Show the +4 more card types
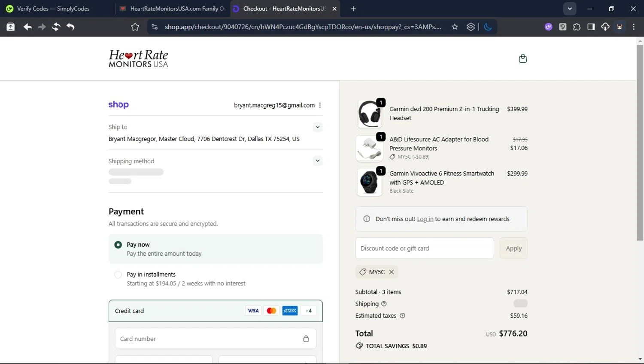Viewport: 644px width, 364px height. click(x=308, y=311)
